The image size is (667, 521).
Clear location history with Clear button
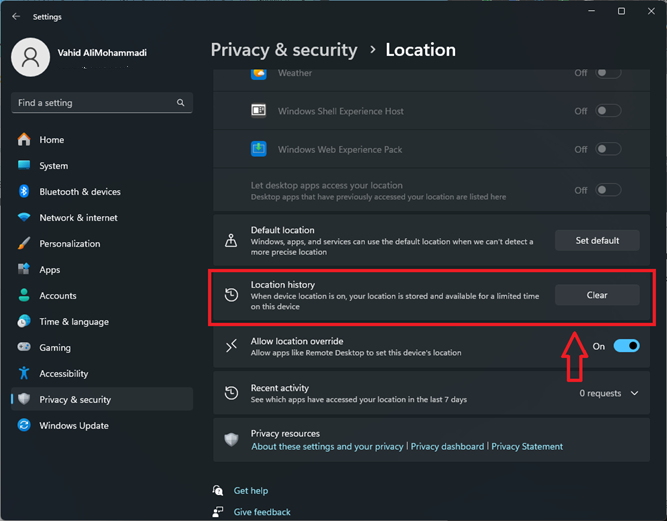tap(597, 295)
